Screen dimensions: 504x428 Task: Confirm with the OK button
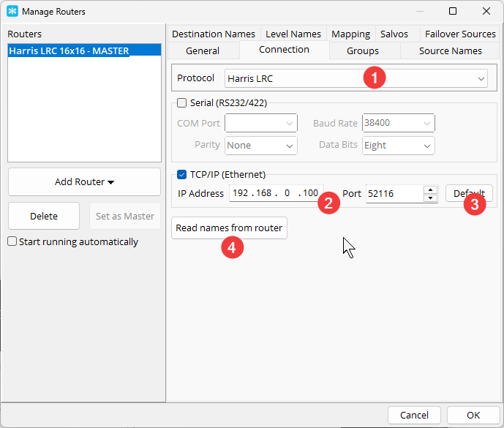click(x=473, y=415)
